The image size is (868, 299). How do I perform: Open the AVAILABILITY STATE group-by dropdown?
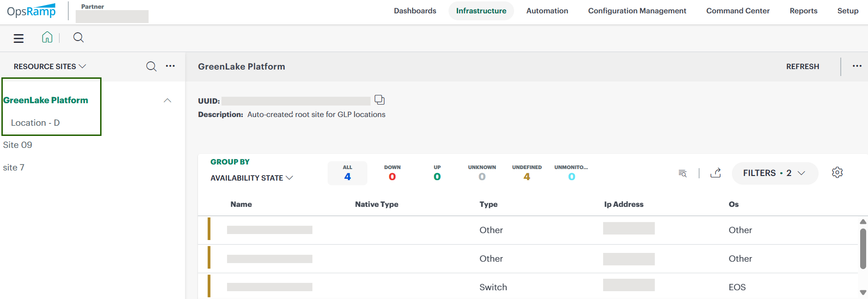(251, 178)
